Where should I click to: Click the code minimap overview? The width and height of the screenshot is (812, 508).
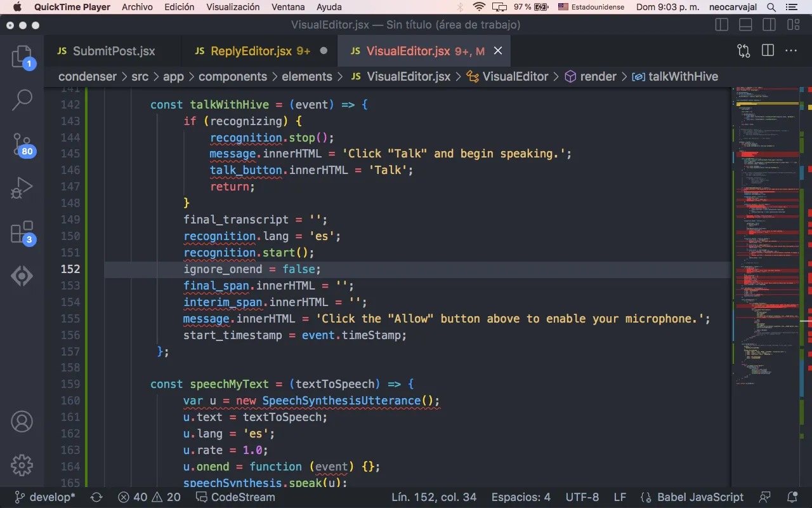coord(768,235)
